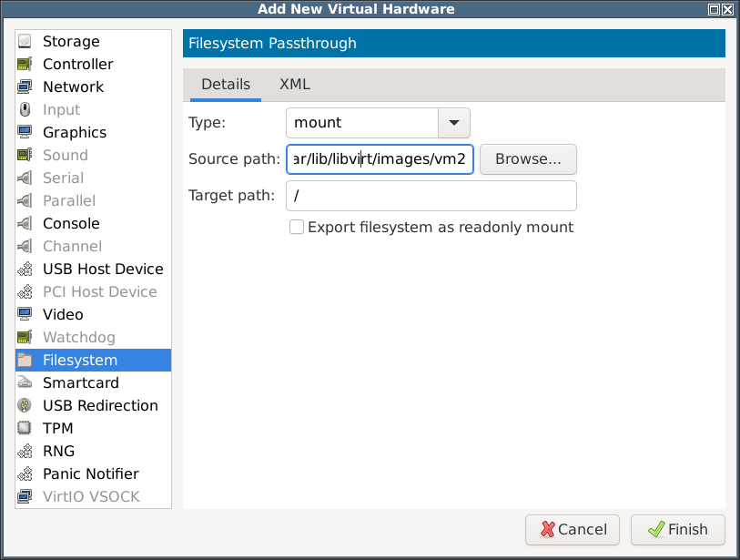Switch to the Details tab

pyautogui.click(x=226, y=85)
